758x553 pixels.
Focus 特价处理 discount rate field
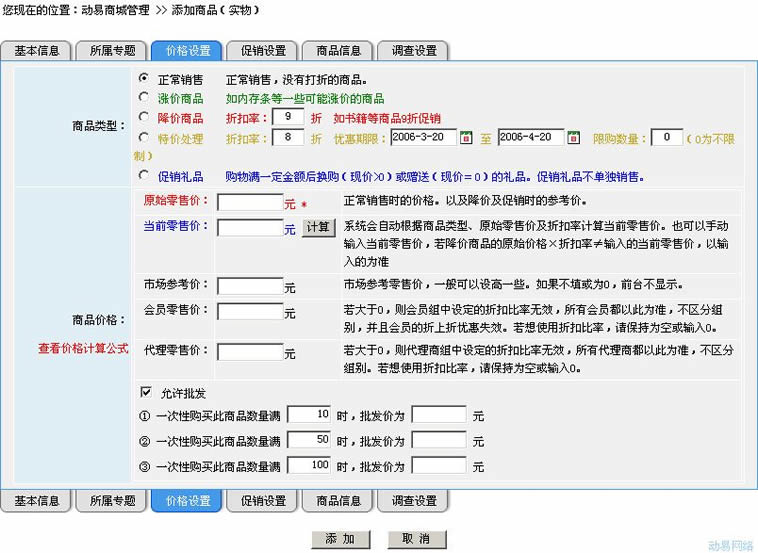pyautogui.click(x=288, y=137)
